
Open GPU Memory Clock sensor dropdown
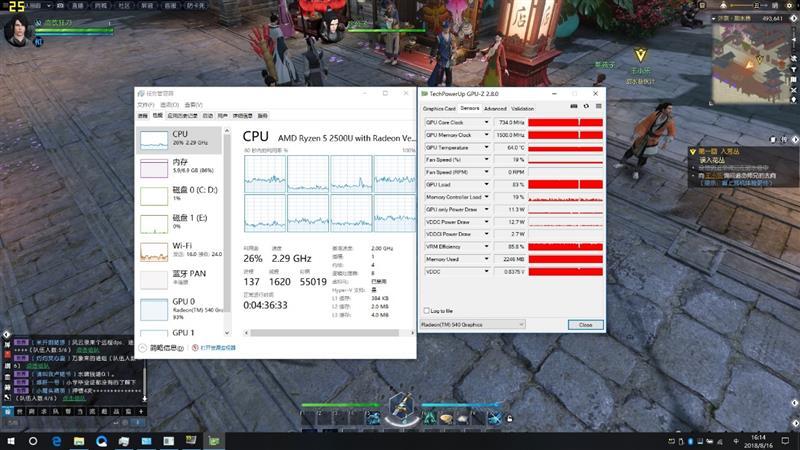[x=486, y=135]
